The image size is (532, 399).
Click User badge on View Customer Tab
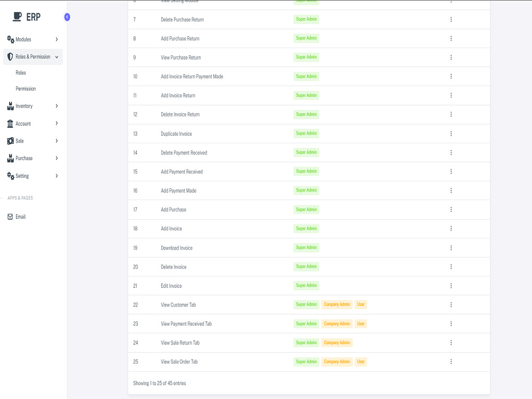pyautogui.click(x=361, y=304)
